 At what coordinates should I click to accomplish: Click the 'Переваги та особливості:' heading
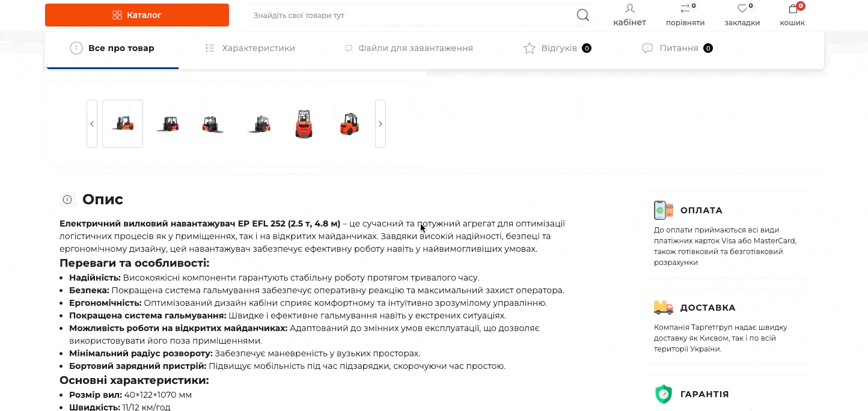(135, 263)
